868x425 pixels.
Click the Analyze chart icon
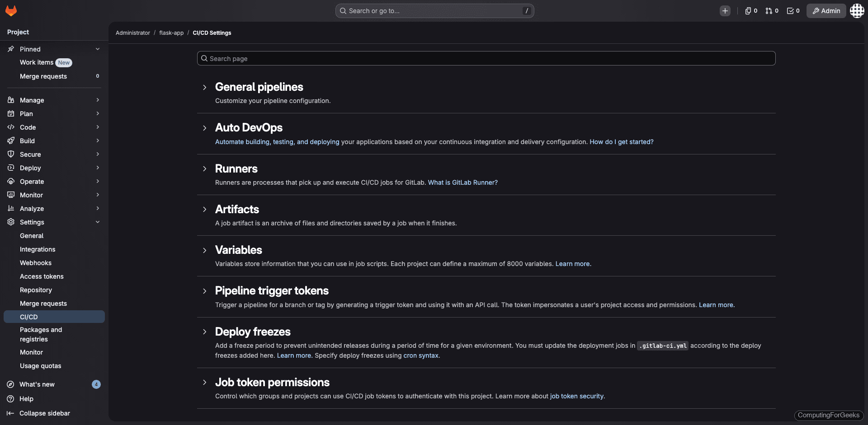point(11,208)
